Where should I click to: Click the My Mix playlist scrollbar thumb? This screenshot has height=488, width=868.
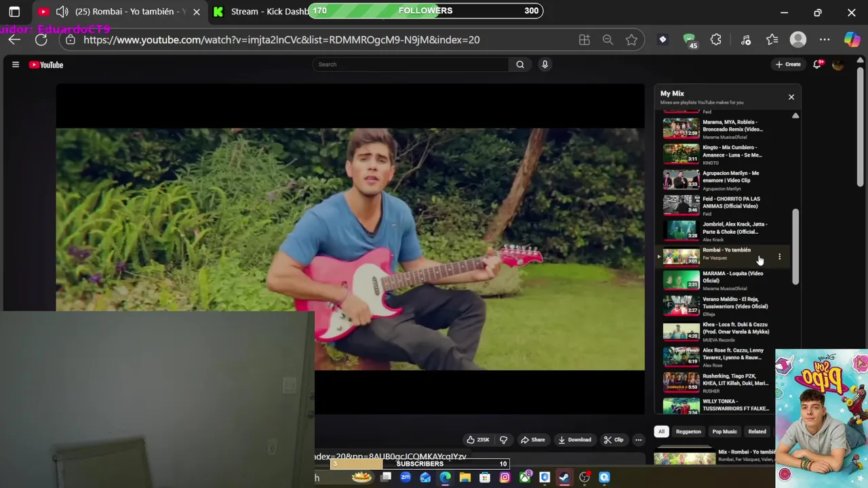tap(795, 246)
